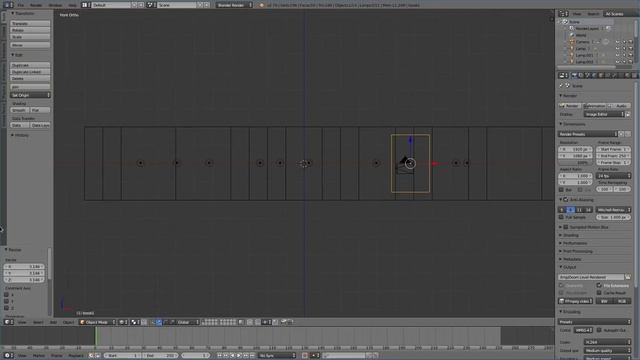This screenshot has width=640, height=360.
Task: Select the World item in outliner
Action: click(x=581, y=35)
